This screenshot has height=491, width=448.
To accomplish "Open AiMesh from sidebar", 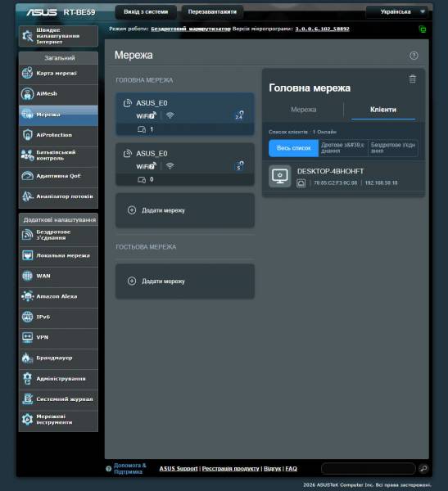I will pyautogui.click(x=58, y=93).
